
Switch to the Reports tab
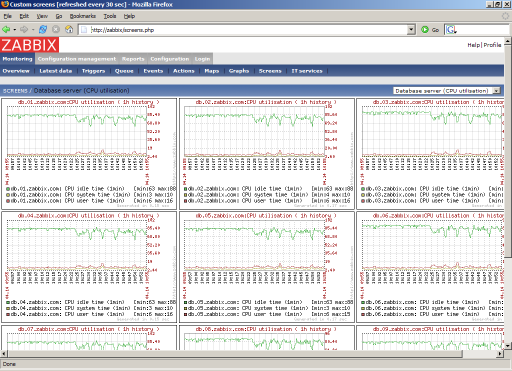(x=133, y=59)
